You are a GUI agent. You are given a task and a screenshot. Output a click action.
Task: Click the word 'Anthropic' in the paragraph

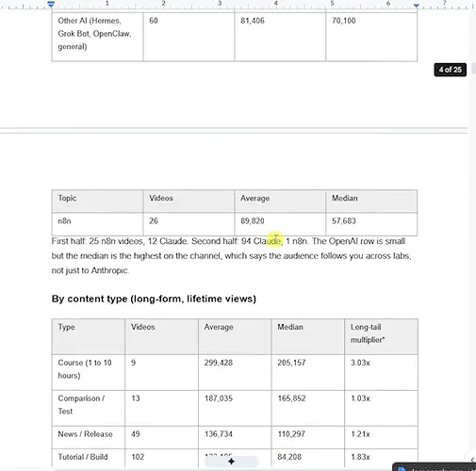click(109, 270)
